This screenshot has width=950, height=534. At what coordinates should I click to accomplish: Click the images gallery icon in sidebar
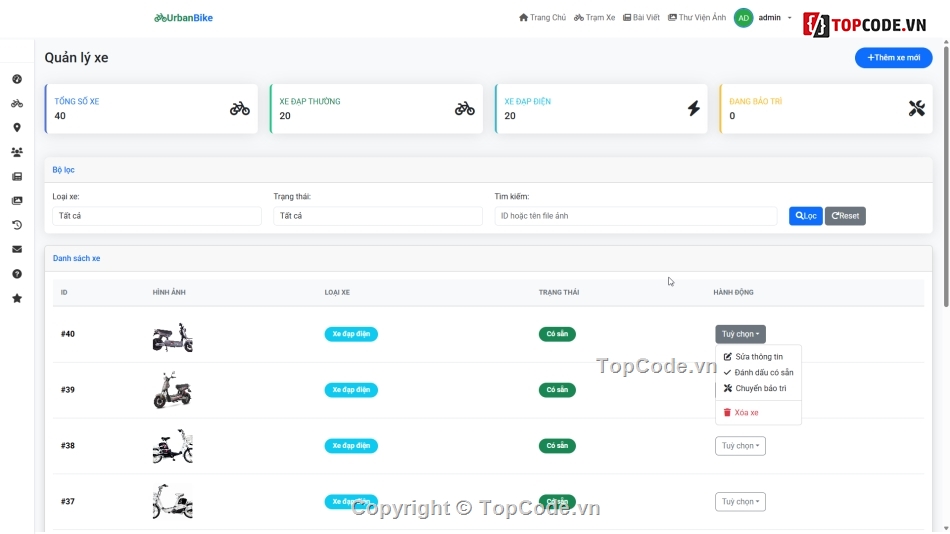pyautogui.click(x=17, y=201)
